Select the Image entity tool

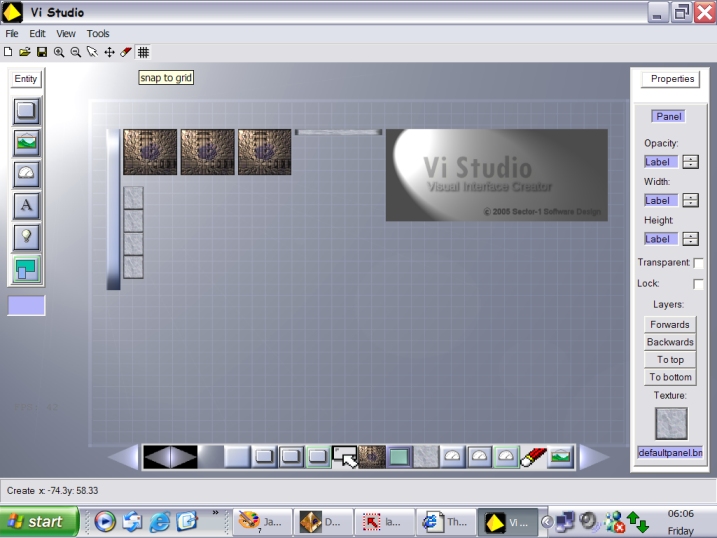[26, 142]
